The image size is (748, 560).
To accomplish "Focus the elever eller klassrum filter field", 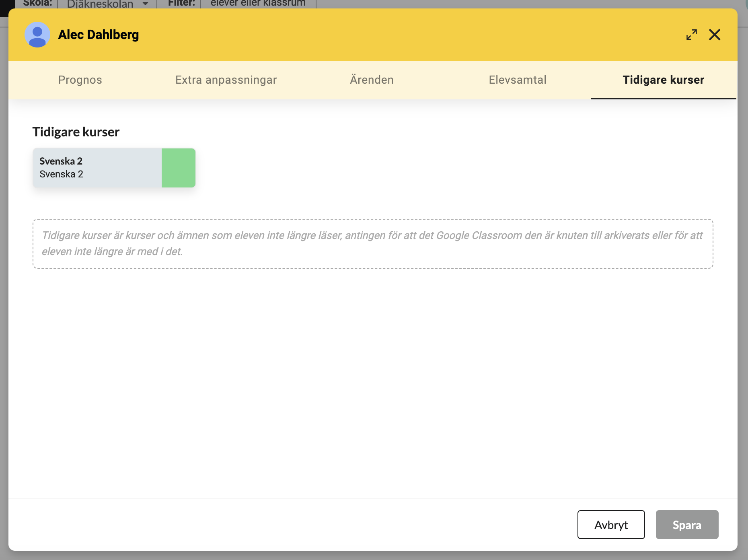I will 258,4.
